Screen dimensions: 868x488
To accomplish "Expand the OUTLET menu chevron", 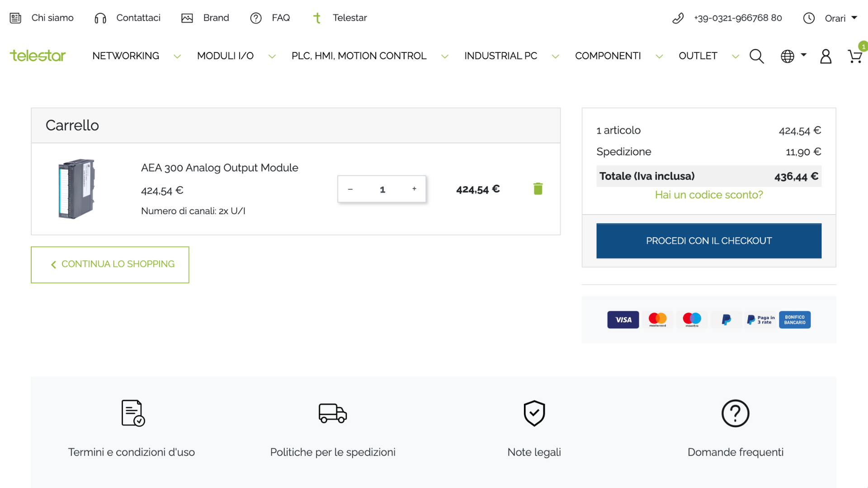I will point(736,56).
